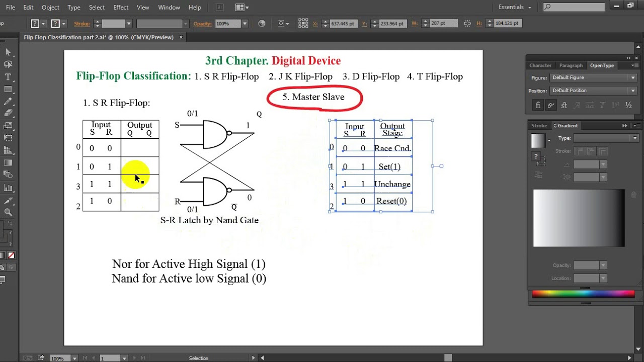Open the Essentials workspace switcher
The height and width of the screenshot is (362, 644).
[x=515, y=7]
